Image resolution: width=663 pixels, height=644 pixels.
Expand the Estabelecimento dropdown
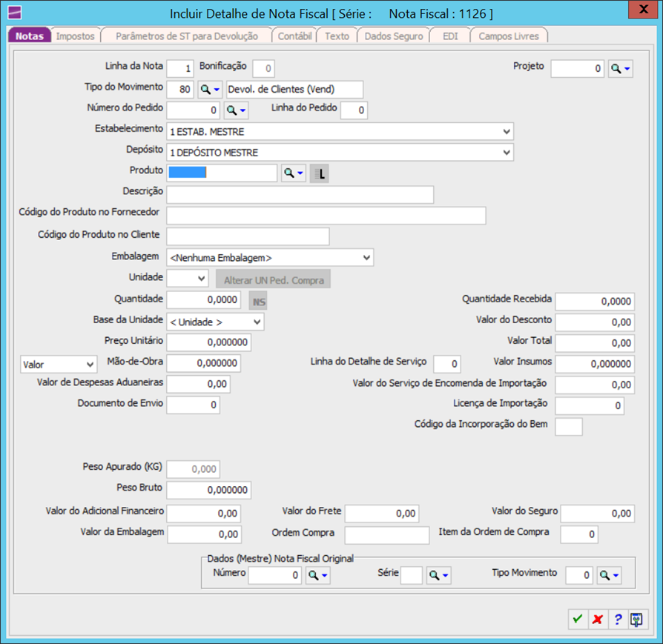(x=507, y=131)
